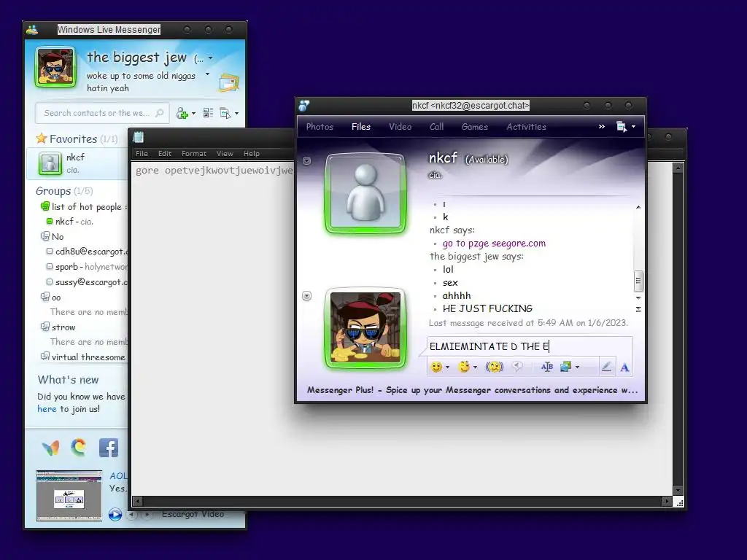The image size is (747, 560).
Task: Open the Photos tab in chat window
Action: (x=320, y=127)
